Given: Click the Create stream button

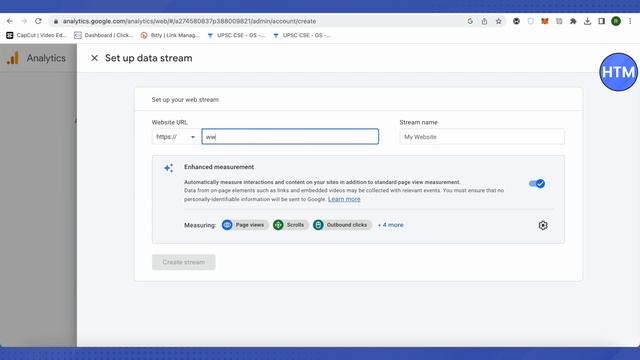Looking at the screenshot, I should click(x=184, y=262).
